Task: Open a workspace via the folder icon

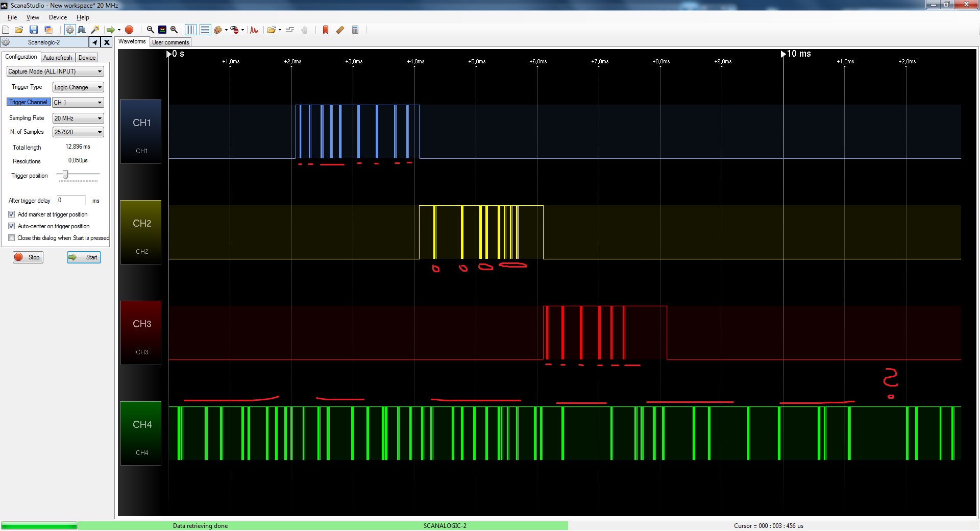Action: pos(19,30)
